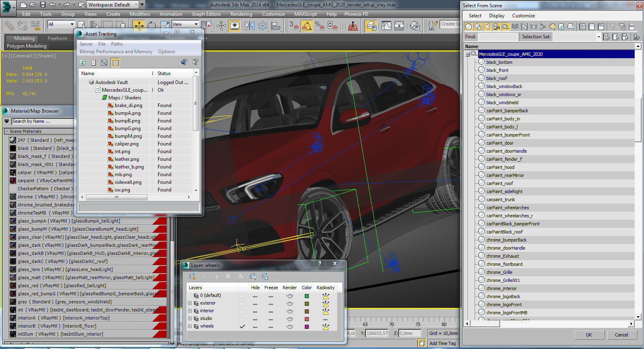Viewport: 644px width, 349px height.
Task: Click the Sort by ABC filter icon
Action: (x=636, y=37)
